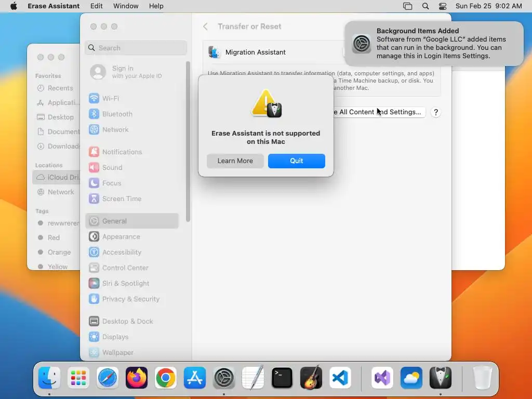Select Network in the System Settings sidebar

click(x=132, y=129)
